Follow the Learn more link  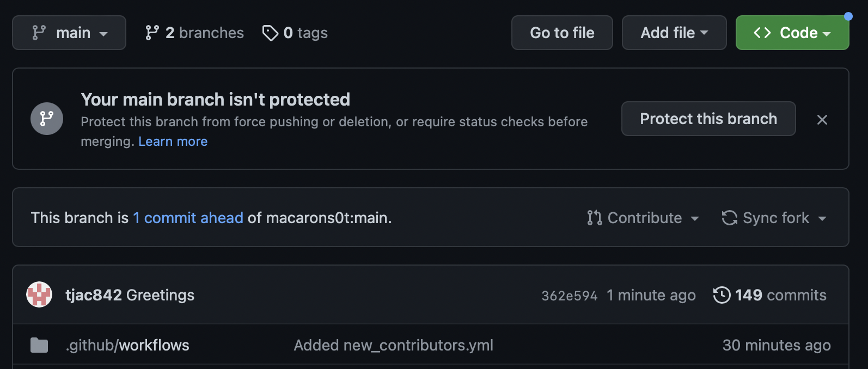[x=173, y=141]
